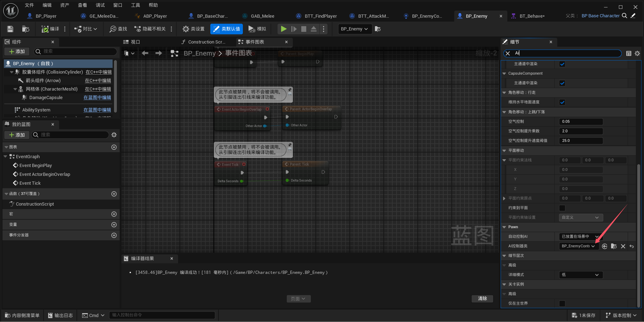Open My Blueprint settings gear
The height and width of the screenshot is (322, 644).
tap(114, 135)
